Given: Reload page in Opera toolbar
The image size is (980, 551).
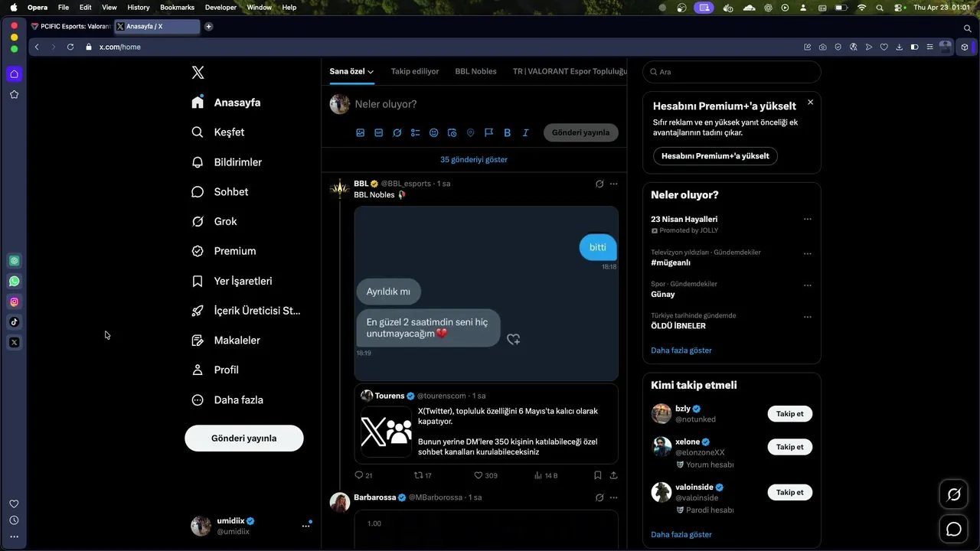Looking at the screenshot, I should point(70,47).
